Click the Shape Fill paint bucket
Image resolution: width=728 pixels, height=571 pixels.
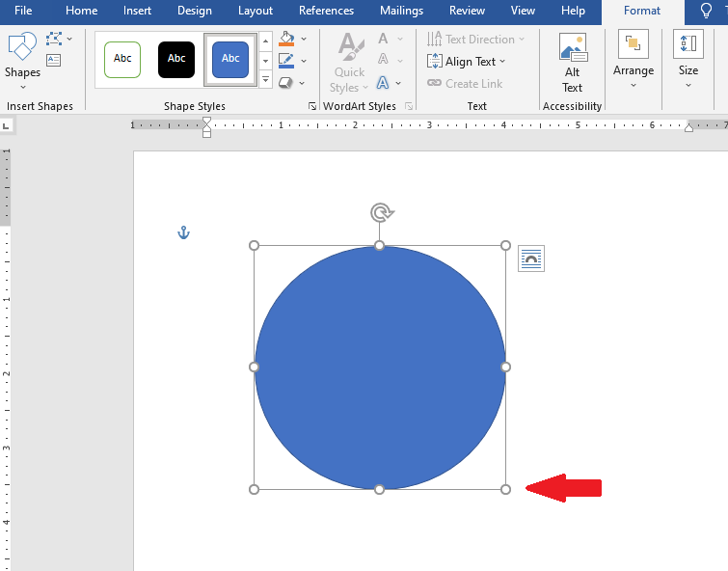click(x=286, y=40)
